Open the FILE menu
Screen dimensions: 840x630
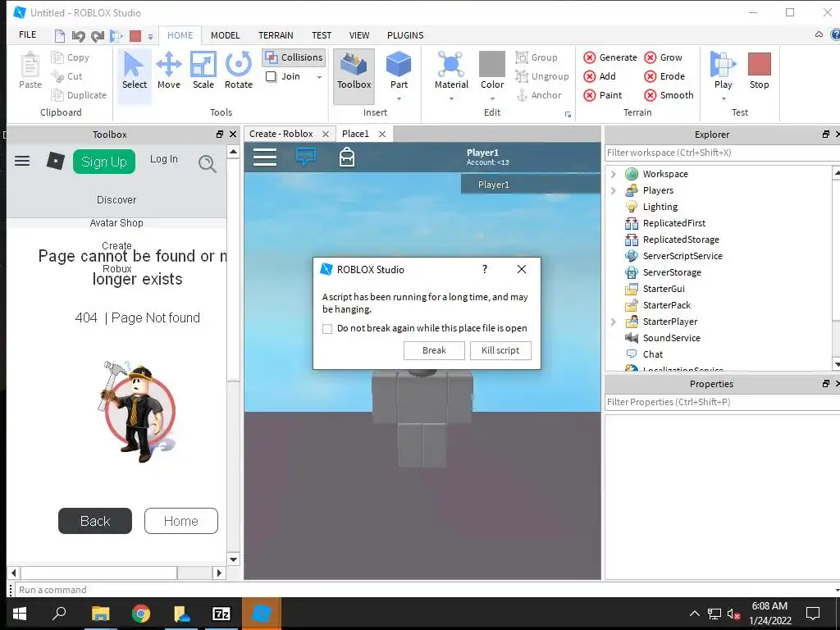27,34
